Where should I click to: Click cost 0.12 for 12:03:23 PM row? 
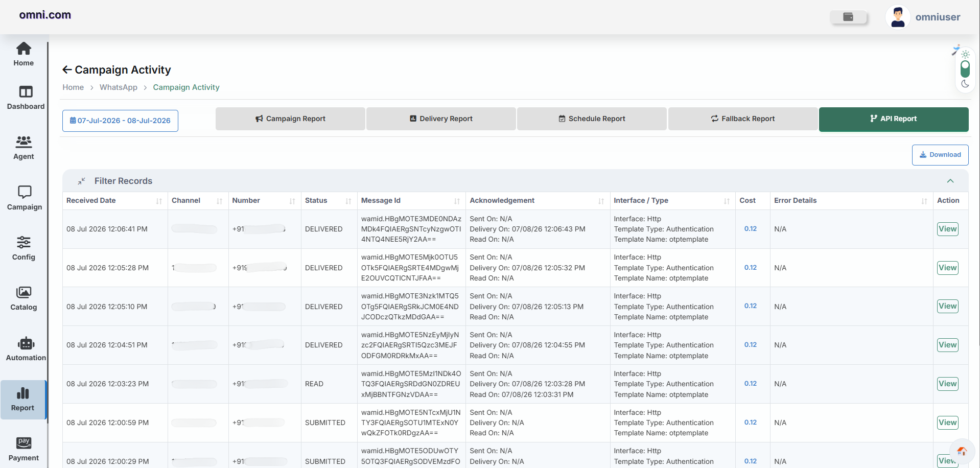750,384
